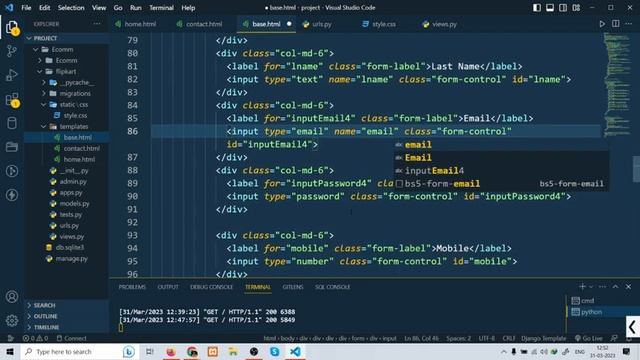Open the Explorer view in activity bar
This screenshot has height=360, width=640.
tap(12, 27)
